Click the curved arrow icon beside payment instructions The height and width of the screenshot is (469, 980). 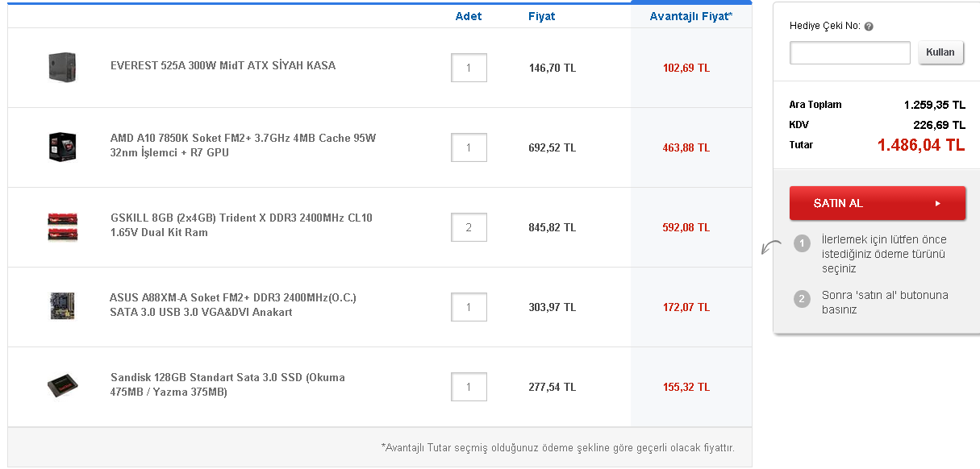[771, 247]
